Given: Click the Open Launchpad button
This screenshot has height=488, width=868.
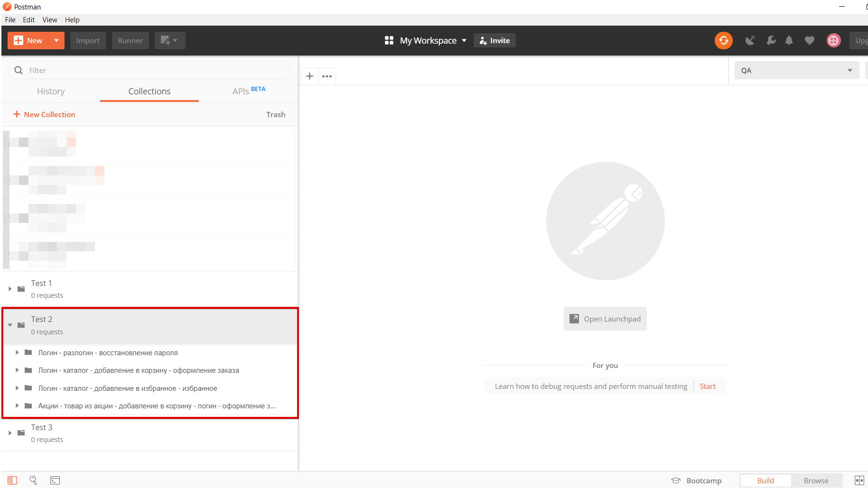Looking at the screenshot, I should [605, 319].
